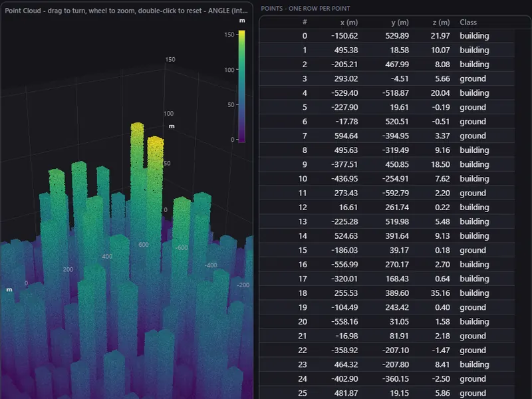Select x value -556.99 in row 16

(x=344, y=264)
